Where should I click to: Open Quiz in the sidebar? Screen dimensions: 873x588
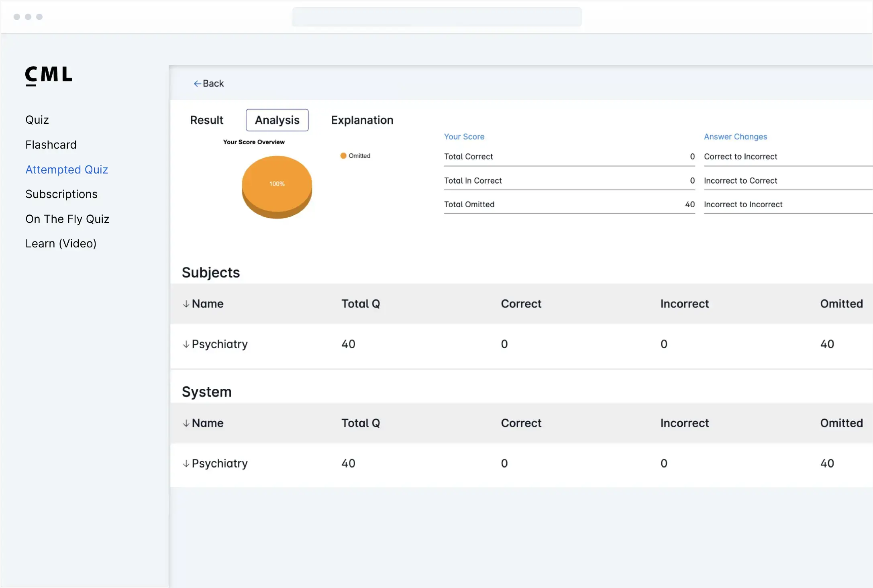tap(37, 120)
